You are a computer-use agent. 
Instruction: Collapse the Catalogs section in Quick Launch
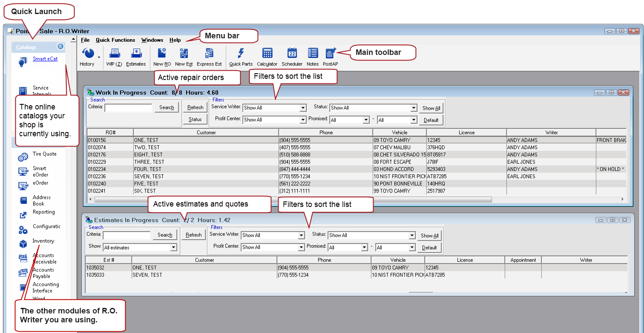click(60, 47)
